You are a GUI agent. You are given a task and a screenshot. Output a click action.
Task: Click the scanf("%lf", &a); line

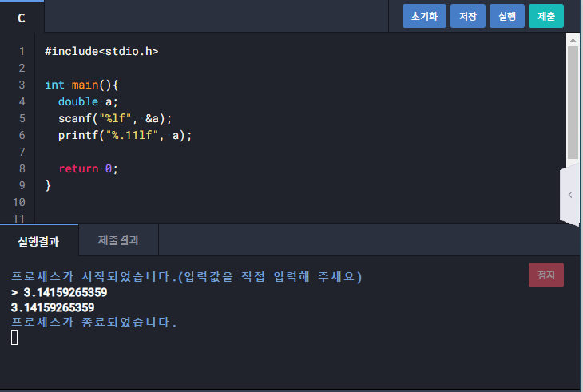point(115,118)
